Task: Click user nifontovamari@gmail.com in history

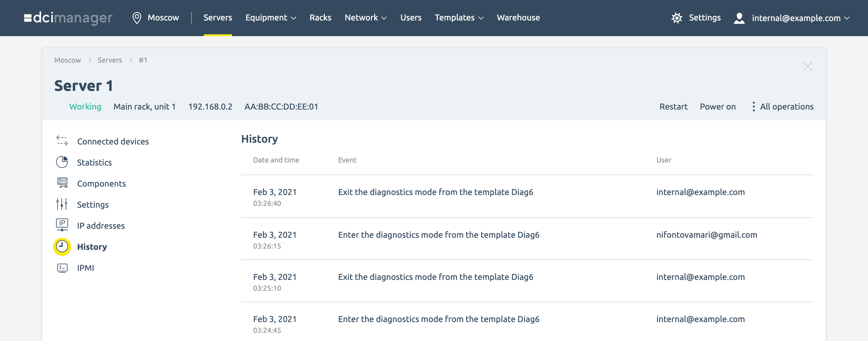Action: (x=706, y=235)
